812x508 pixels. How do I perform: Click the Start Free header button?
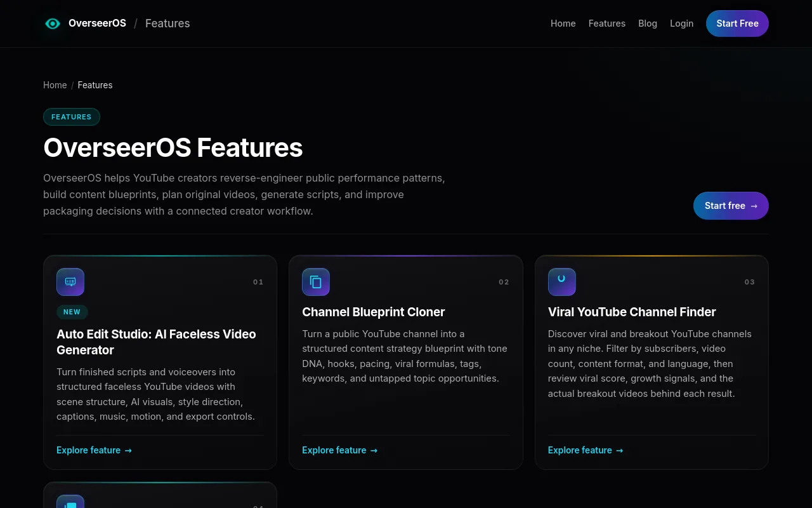point(737,23)
